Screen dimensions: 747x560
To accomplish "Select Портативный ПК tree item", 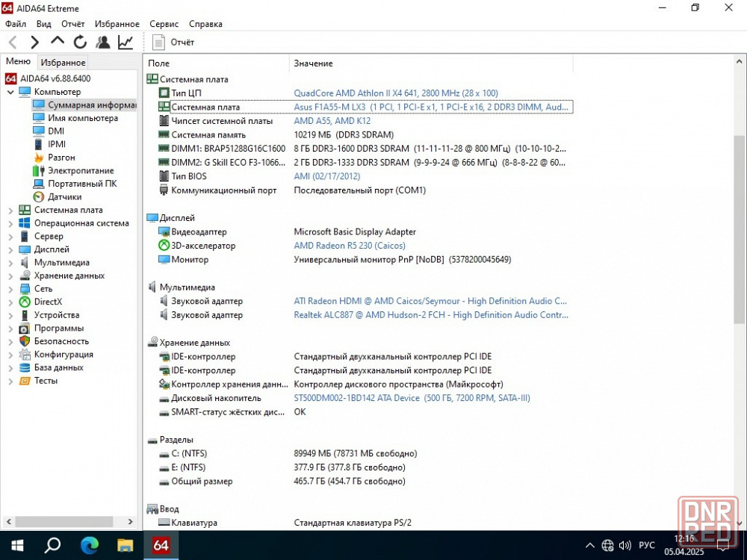I will [x=82, y=184].
